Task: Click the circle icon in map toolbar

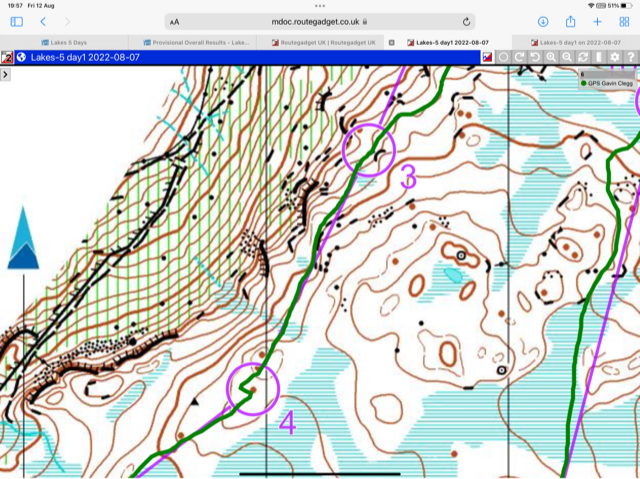Action: 503,58
